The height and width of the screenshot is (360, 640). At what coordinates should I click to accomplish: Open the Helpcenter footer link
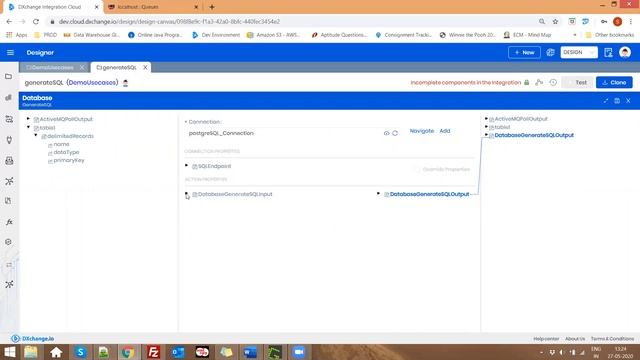coord(546,339)
